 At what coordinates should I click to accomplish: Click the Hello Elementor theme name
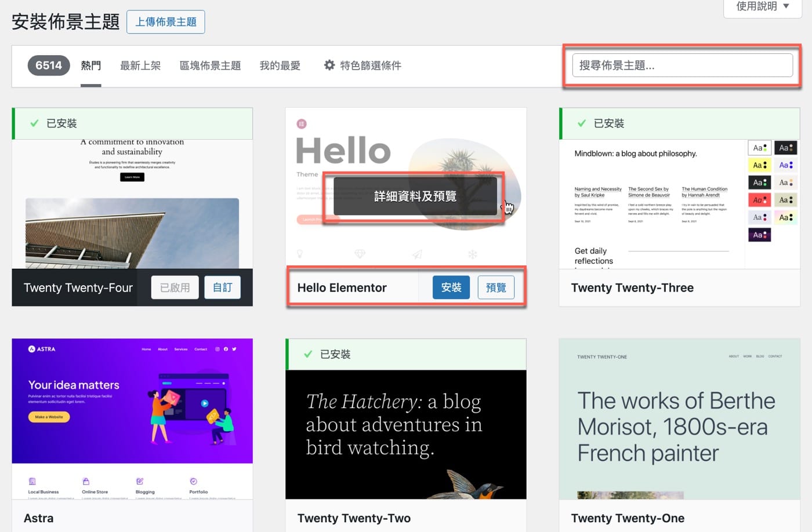[x=342, y=287]
